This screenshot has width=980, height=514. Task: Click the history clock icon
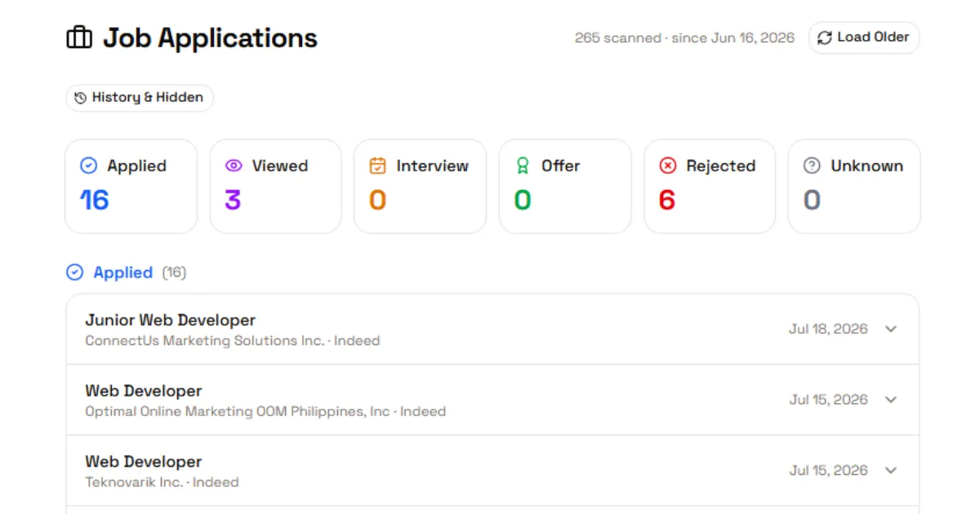click(x=81, y=98)
